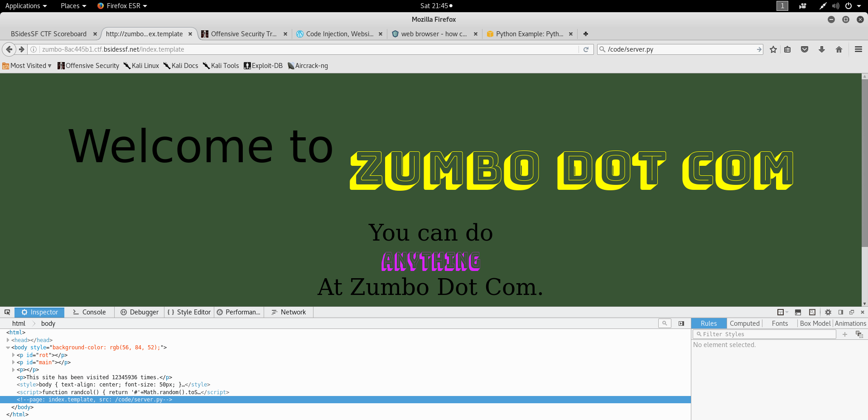Expand the p id="rot" node
Viewport: 868px width, 420px height.
(x=14, y=355)
